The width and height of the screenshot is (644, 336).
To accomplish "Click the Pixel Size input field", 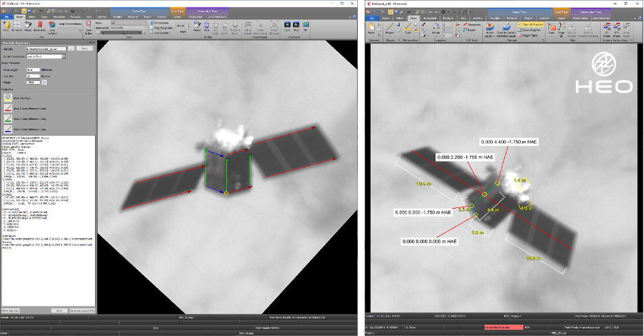I will [x=33, y=76].
